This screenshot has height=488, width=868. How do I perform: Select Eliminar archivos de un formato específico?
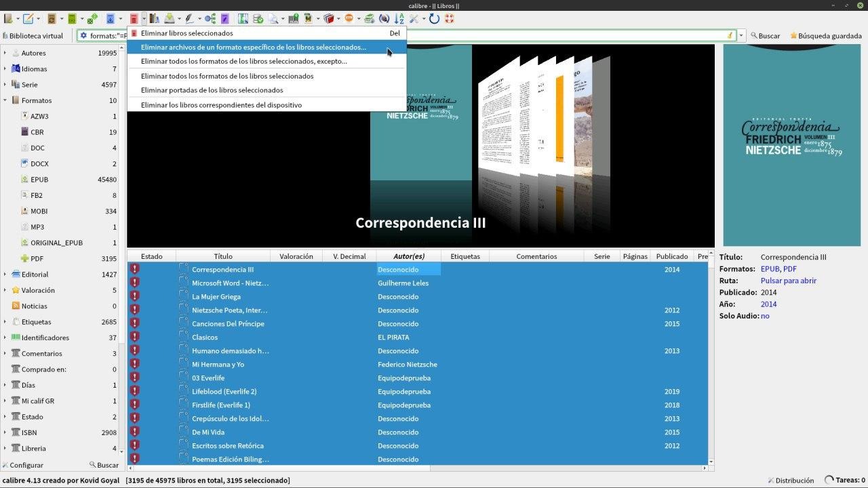(267, 47)
